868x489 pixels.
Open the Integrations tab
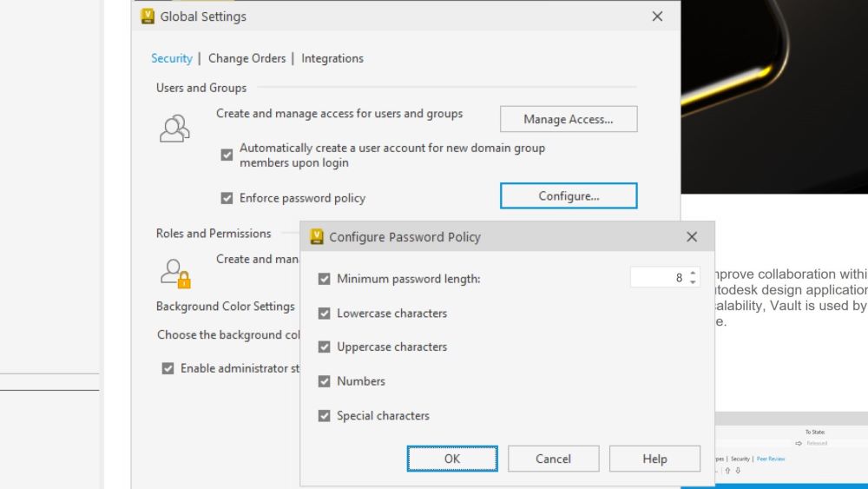pos(332,58)
